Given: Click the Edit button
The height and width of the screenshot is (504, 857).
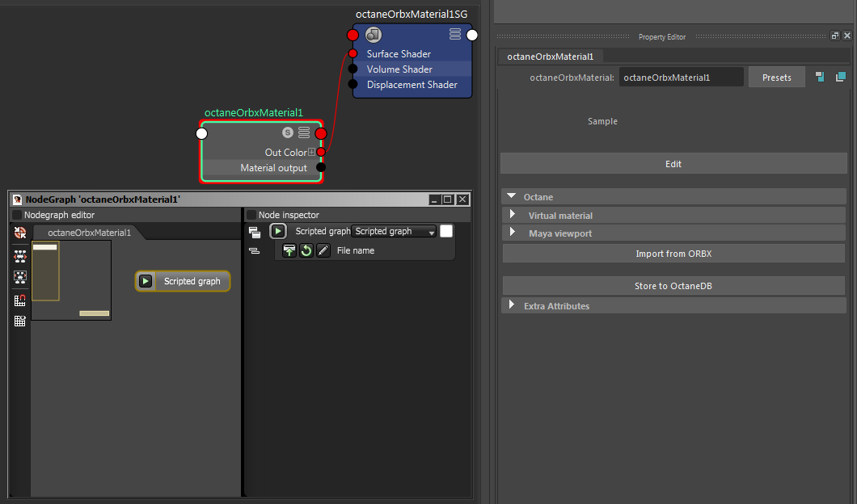Looking at the screenshot, I should tap(673, 164).
